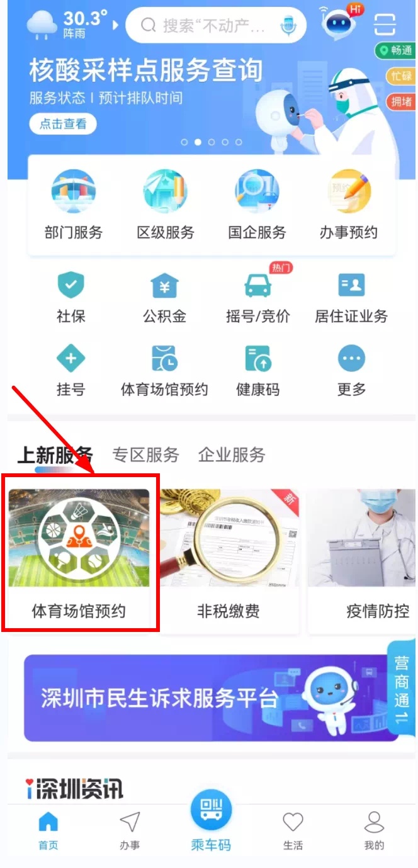
Task: Switch to the 企业服务 tab
Action: tap(232, 455)
